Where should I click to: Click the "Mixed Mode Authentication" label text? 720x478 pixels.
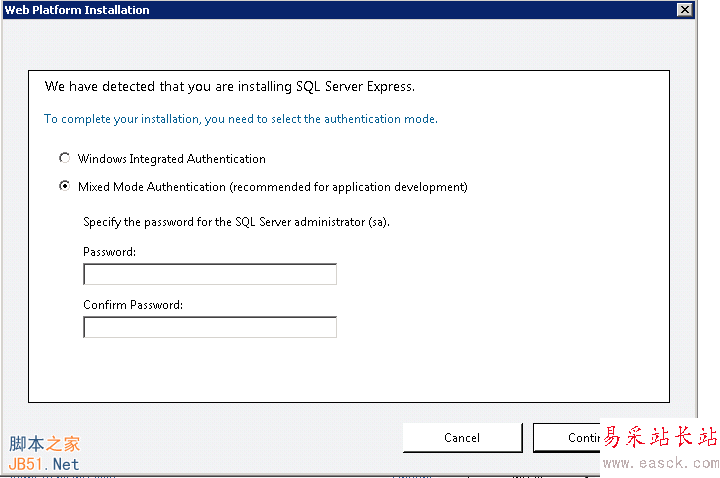[x=151, y=186]
